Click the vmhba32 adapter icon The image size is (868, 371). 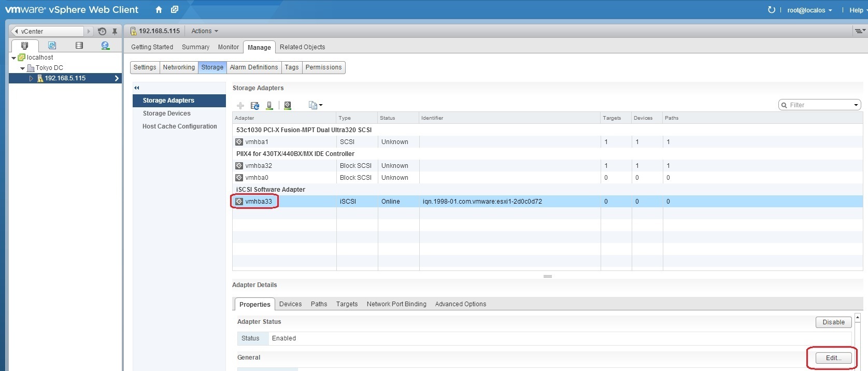pyautogui.click(x=239, y=166)
